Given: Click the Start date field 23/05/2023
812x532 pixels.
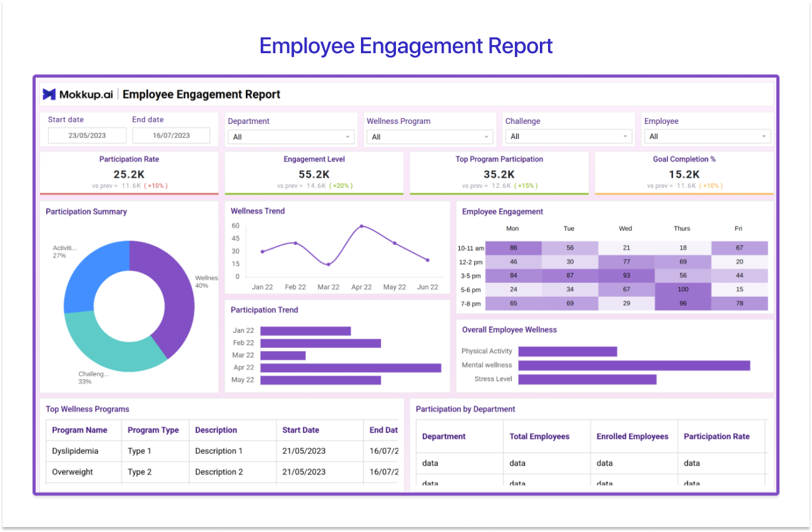Looking at the screenshot, I should 87,135.
